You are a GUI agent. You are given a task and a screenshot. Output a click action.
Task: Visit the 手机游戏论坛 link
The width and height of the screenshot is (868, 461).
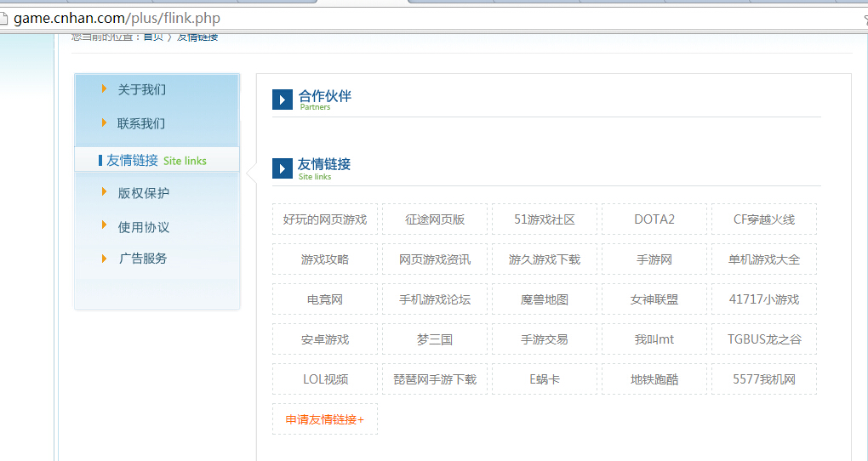[x=435, y=299]
